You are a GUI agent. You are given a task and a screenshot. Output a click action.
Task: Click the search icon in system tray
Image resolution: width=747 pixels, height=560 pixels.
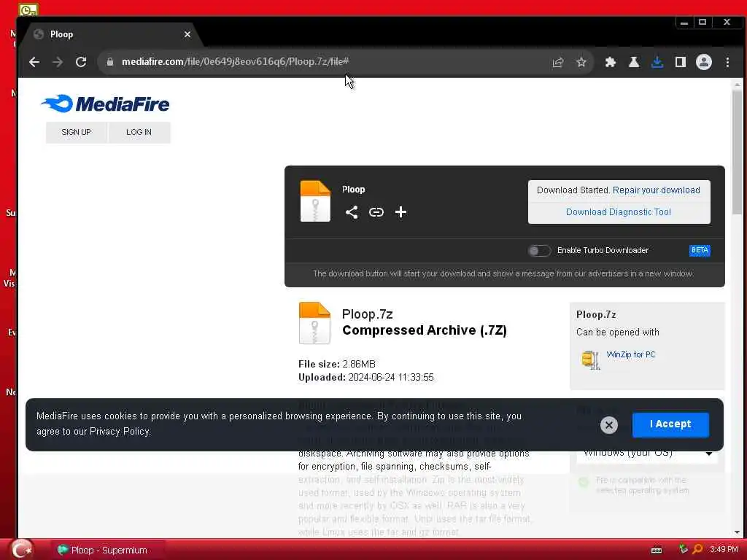(x=697, y=549)
